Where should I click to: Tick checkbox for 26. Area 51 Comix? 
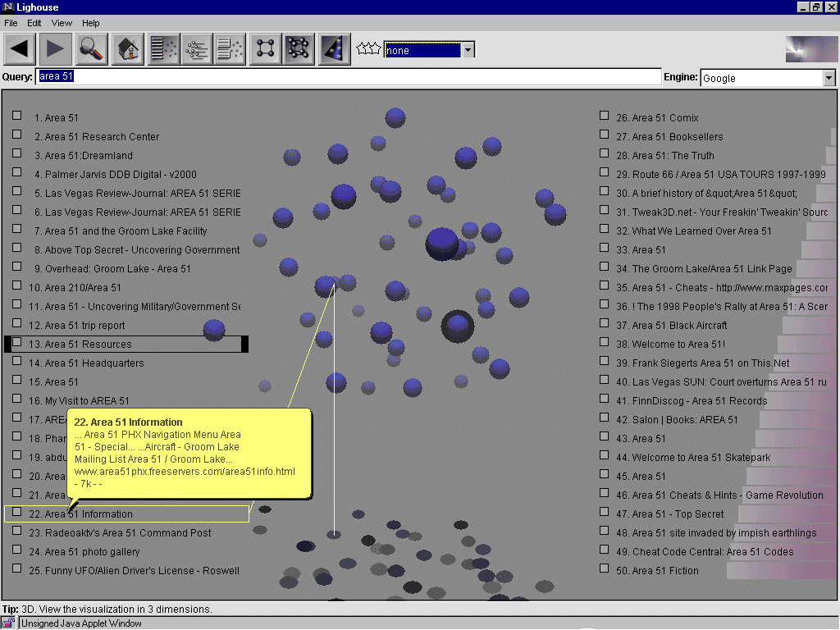tap(605, 116)
